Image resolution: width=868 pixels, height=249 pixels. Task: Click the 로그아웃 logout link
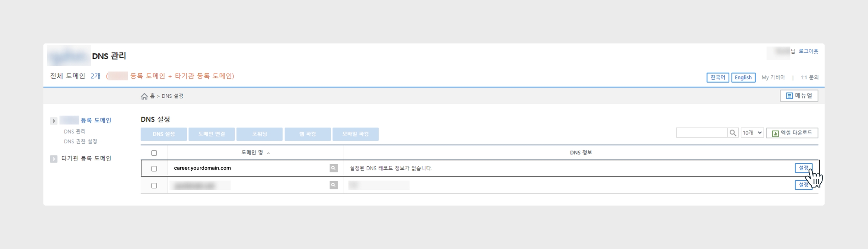point(808,51)
